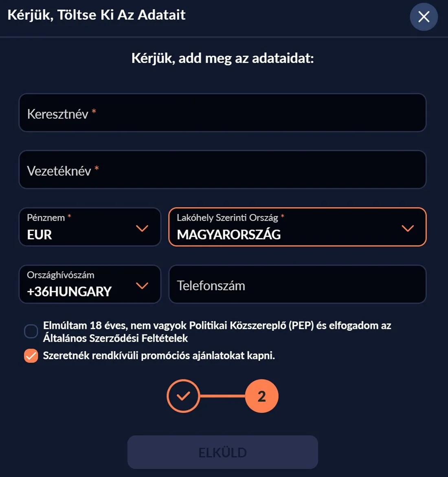Viewport: 448px width, 477px height.
Task: Open the Pénznem currency dropdown
Action: click(90, 227)
